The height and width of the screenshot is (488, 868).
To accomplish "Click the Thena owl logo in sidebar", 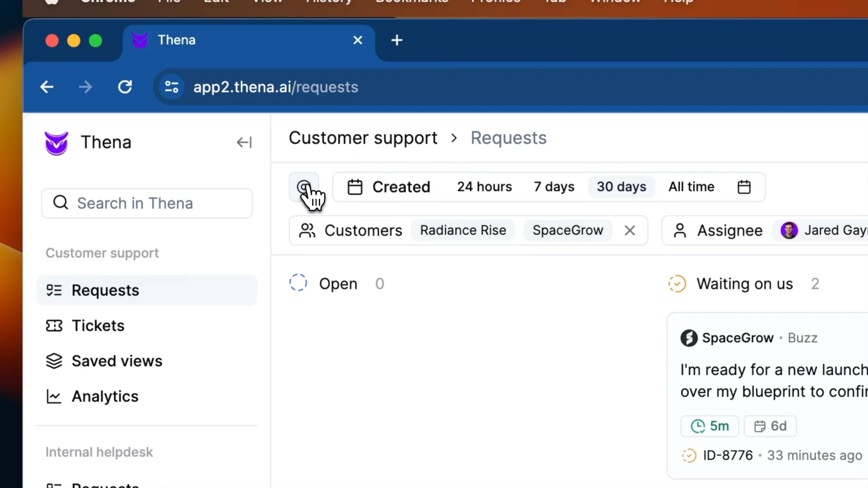I will click(x=57, y=143).
